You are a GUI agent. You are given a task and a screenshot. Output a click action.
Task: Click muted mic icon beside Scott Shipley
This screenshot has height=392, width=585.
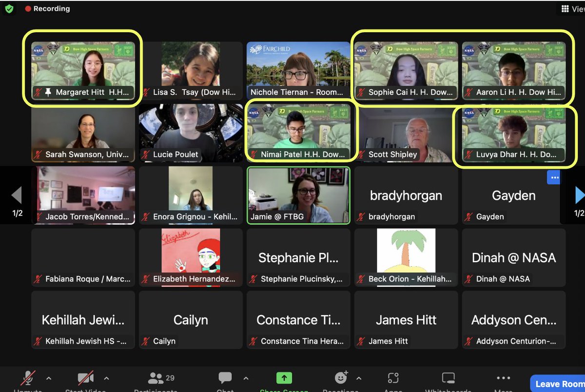tap(362, 154)
